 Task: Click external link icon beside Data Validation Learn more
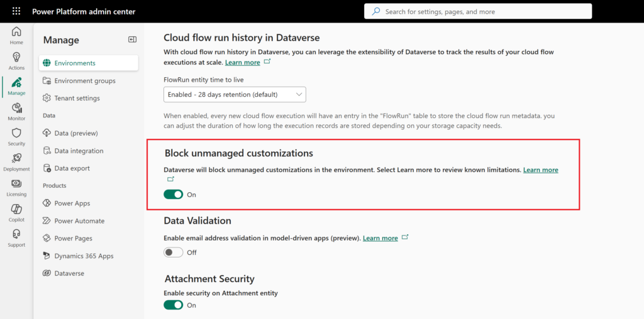pyautogui.click(x=405, y=237)
